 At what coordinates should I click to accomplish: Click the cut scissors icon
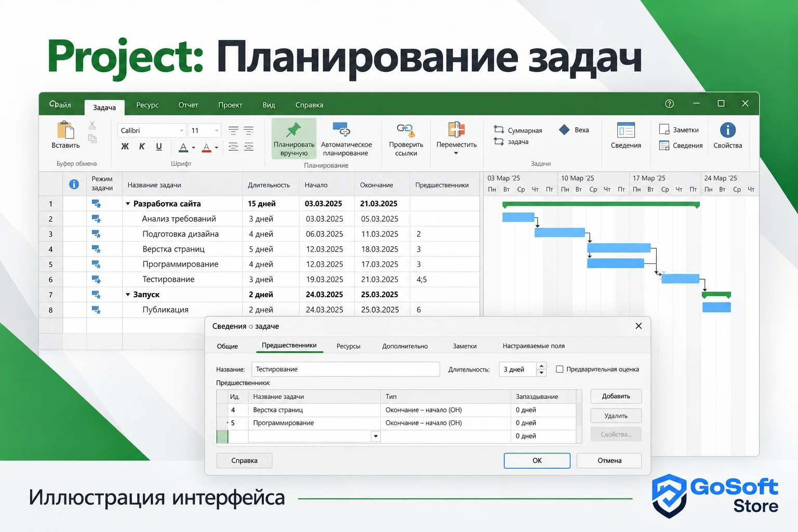click(x=92, y=125)
